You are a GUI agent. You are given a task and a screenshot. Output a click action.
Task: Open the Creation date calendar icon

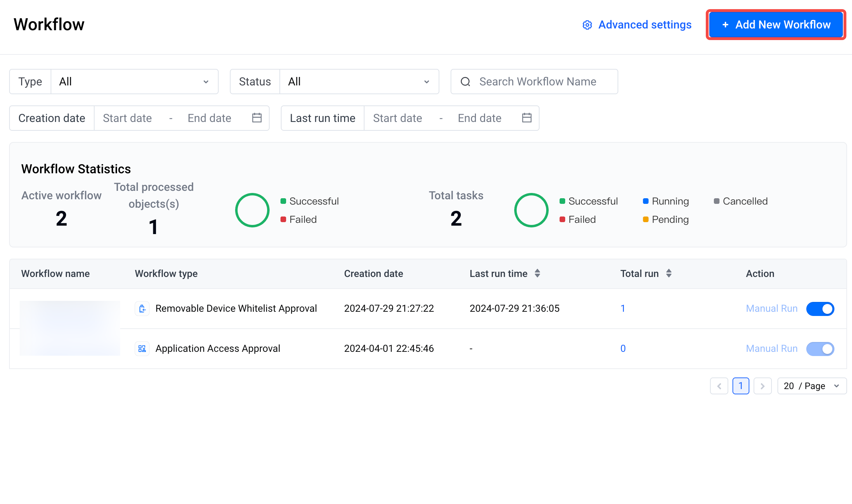(257, 118)
